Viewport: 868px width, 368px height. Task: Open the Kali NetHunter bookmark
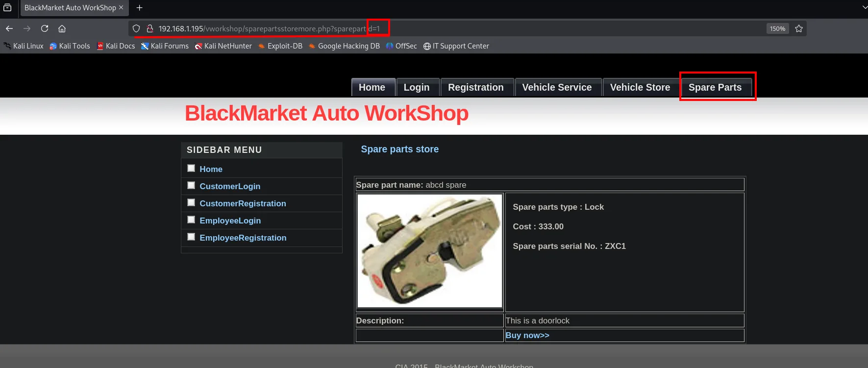point(223,46)
